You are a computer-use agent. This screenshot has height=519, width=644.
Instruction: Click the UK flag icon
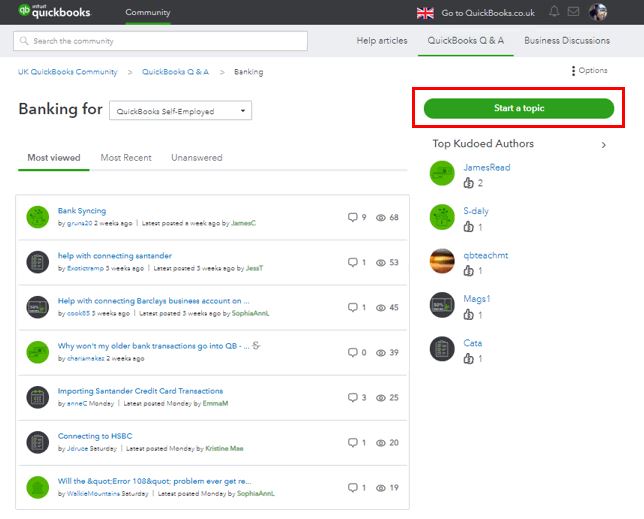pos(425,12)
